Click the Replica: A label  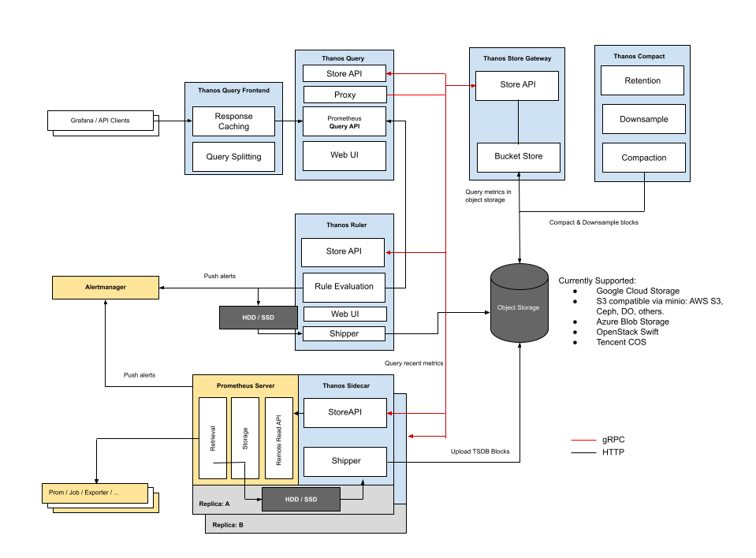coord(214,504)
